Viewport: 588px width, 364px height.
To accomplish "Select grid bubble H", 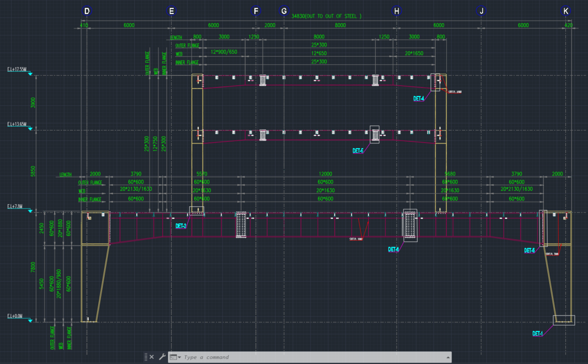I will tap(396, 11).
